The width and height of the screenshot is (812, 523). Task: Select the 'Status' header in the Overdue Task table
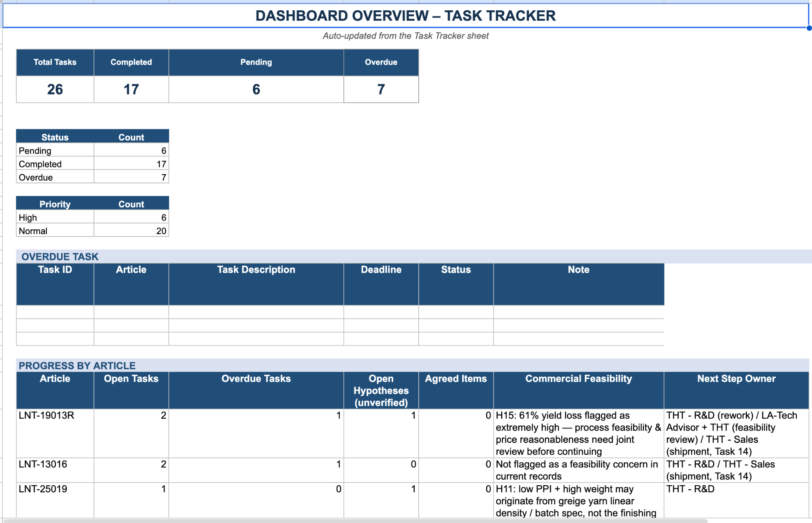click(x=456, y=284)
